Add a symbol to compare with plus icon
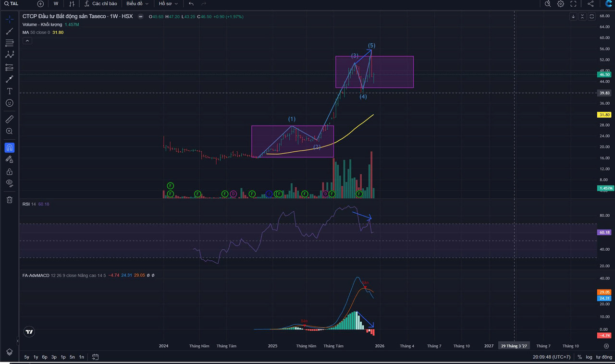Viewport: 615px width, 364px height. coord(40,3)
